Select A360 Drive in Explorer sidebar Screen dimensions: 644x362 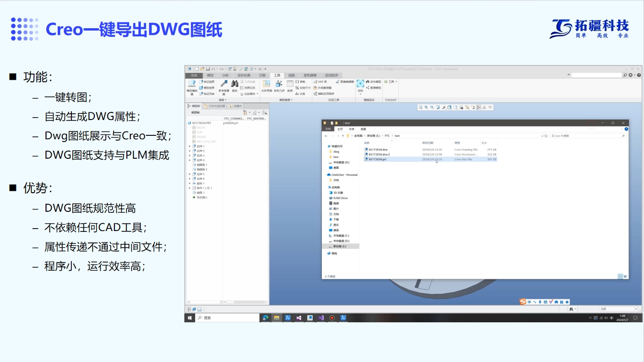point(338,198)
